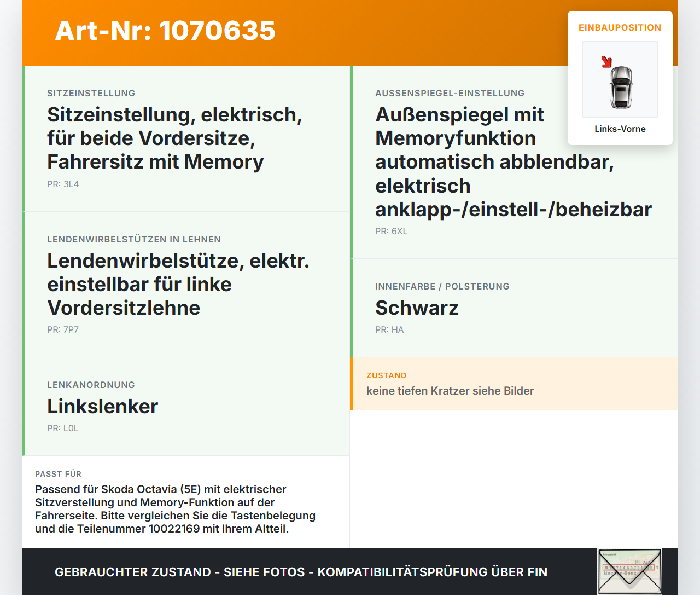Click the PR: 7P7 code
This screenshot has height=596, width=700.
coord(63,329)
